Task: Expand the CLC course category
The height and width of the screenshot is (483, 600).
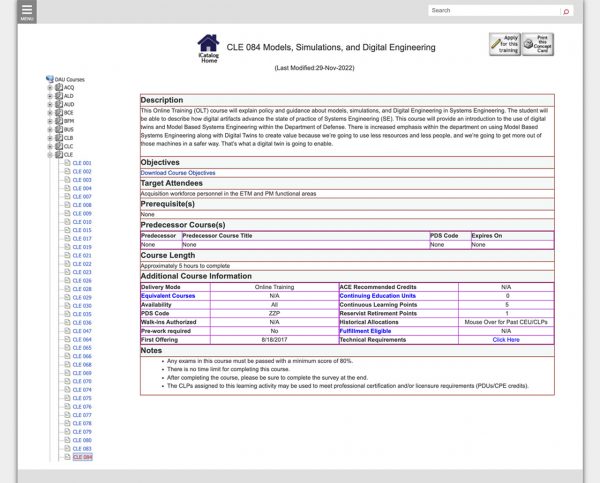Action: click(50, 147)
